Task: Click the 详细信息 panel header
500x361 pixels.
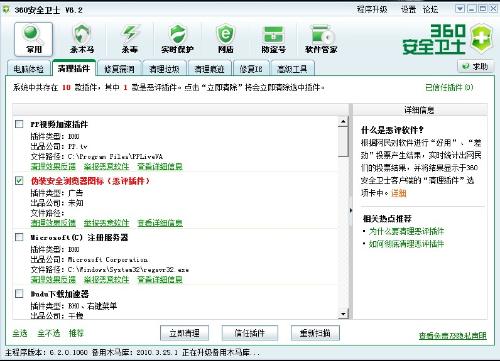Action: (x=419, y=110)
